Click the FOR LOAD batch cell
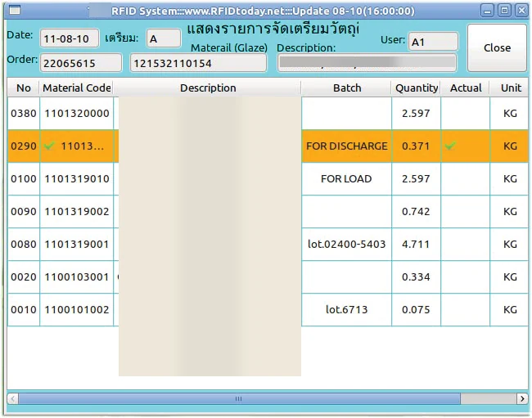 (346, 178)
